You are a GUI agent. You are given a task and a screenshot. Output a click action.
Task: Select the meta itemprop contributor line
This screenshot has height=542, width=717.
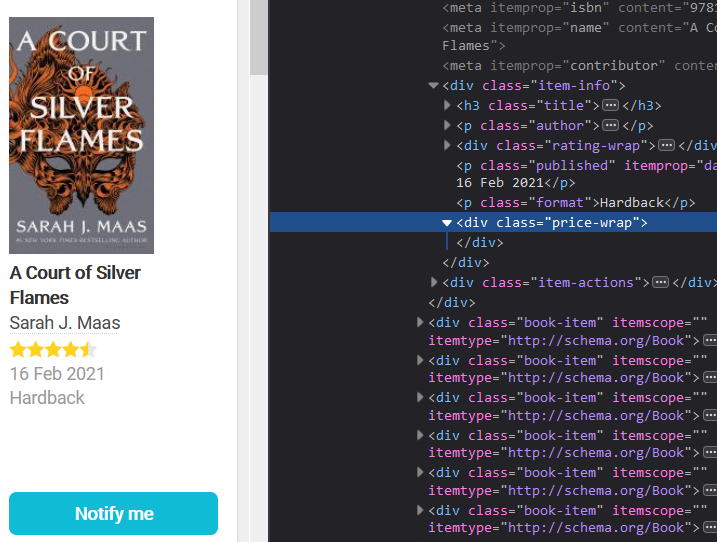pyautogui.click(x=579, y=66)
